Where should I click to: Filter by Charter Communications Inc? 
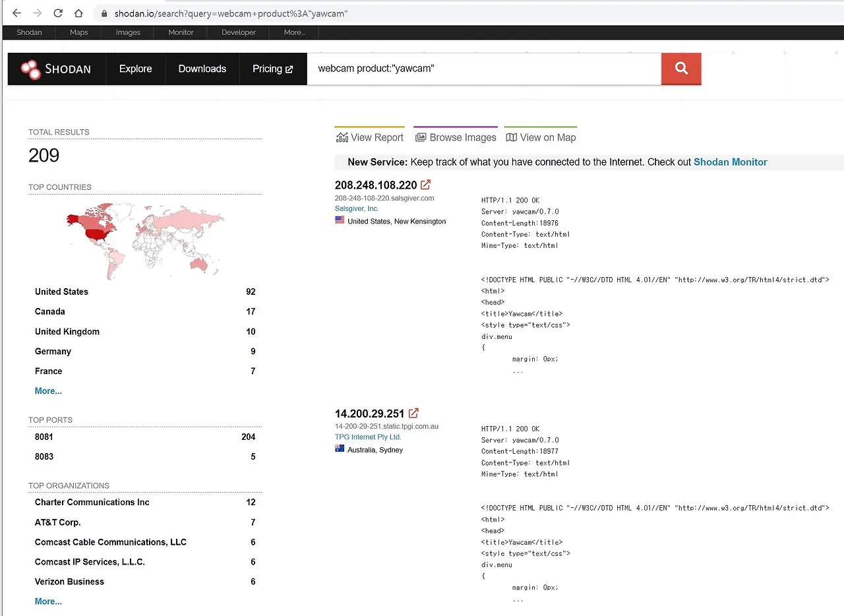92,502
